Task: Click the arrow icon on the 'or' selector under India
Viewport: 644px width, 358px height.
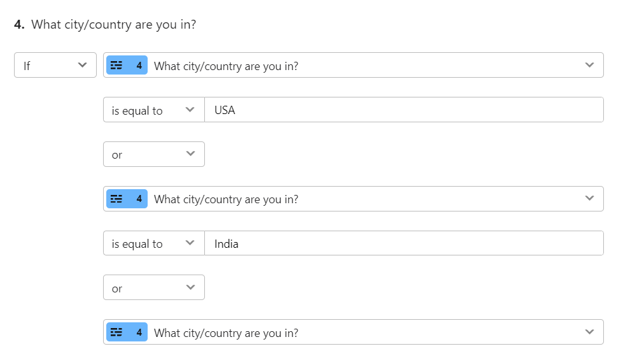Action: click(190, 287)
